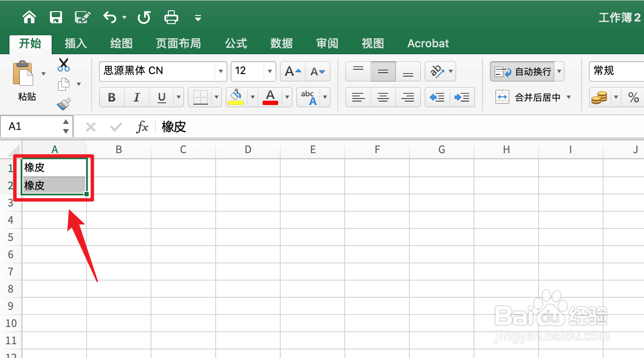Click the print icon in quick access toolbar
The width and height of the screenshot is (644, 358).
coord(171,17)
